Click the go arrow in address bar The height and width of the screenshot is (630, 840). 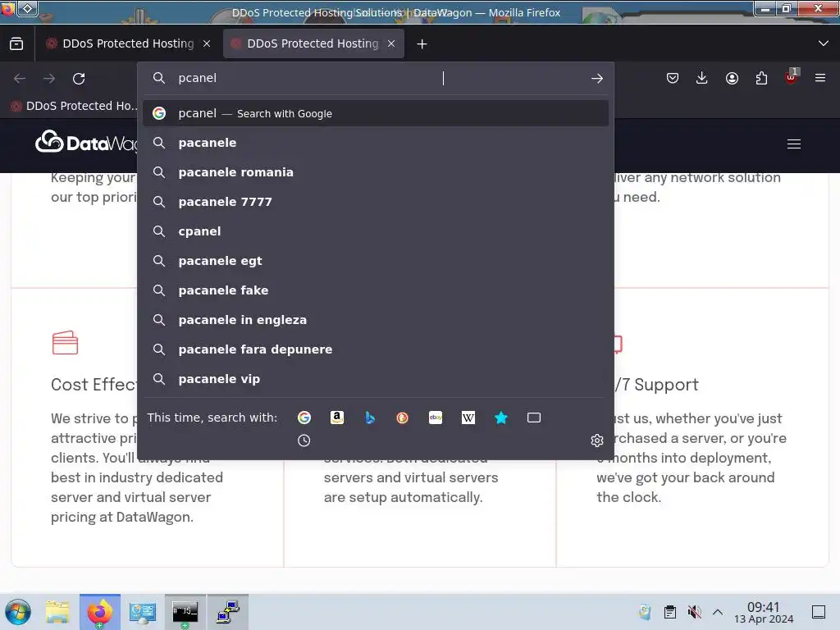[x=597, y=78]
